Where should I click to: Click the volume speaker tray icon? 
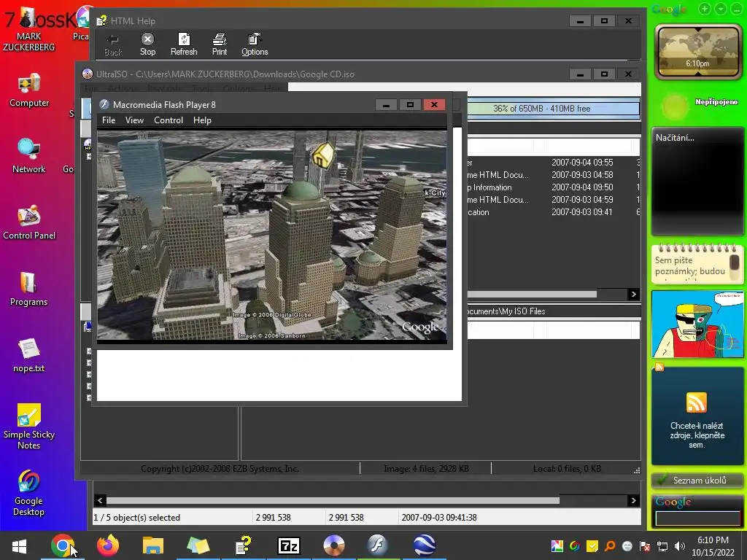(x=680, y=546)
